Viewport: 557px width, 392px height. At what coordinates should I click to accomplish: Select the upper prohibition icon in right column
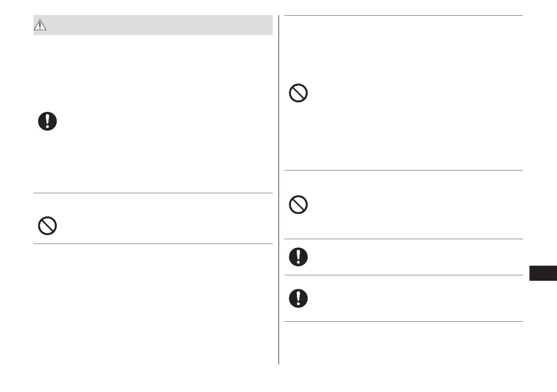click(x=298, y=94)
